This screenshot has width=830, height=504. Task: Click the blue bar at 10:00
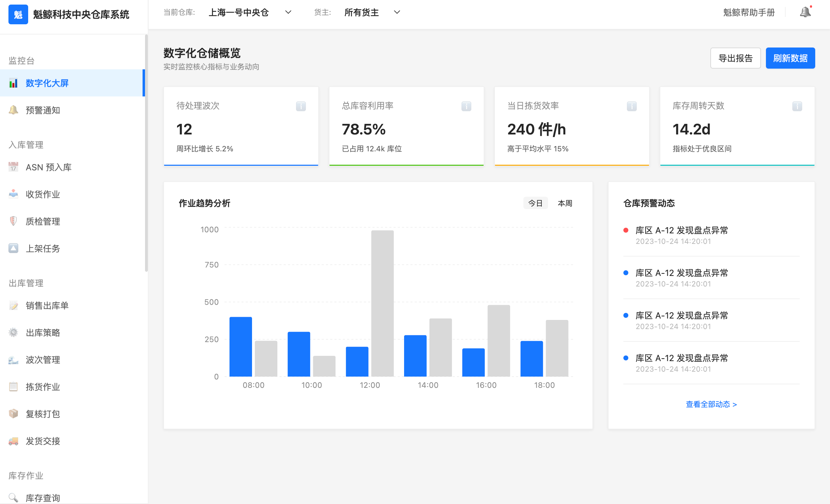tap(299, 354)
